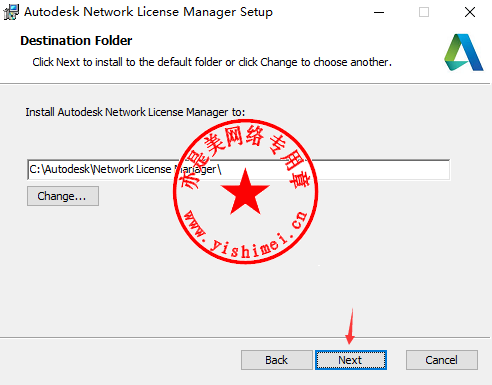The width and height of the screenshot is (492, 385).
Task: Click the blank right end of path field
Action: (383, 170)
